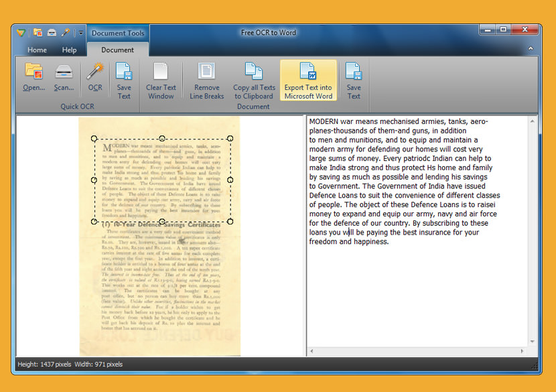Click quick access OCR wand icon
Viewport: 556px width, 392px height.
tap(65, 33)
